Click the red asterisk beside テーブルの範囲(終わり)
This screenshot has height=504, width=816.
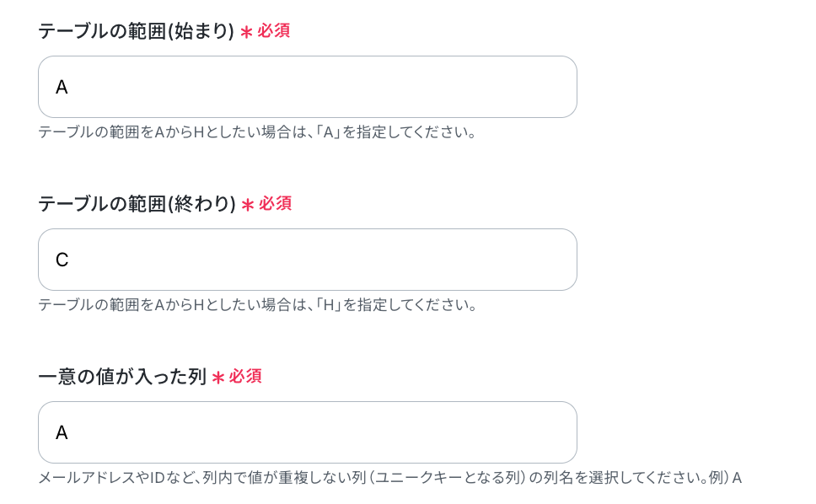coord(248,205)
